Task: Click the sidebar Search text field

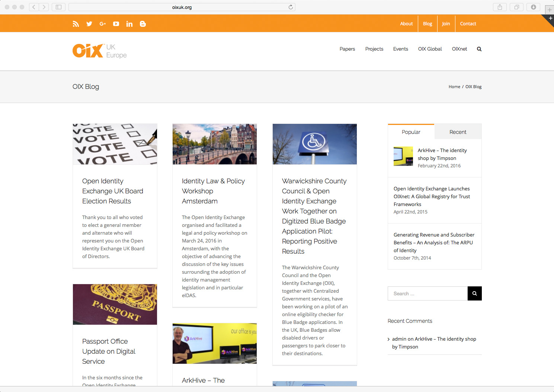Action: pos(427,293)
